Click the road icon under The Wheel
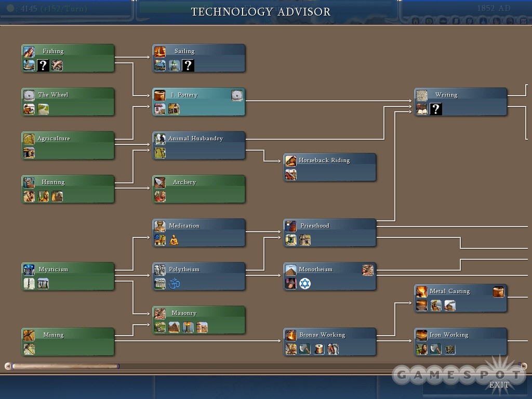This screenshot has height=399, width=532. point(43,109)
